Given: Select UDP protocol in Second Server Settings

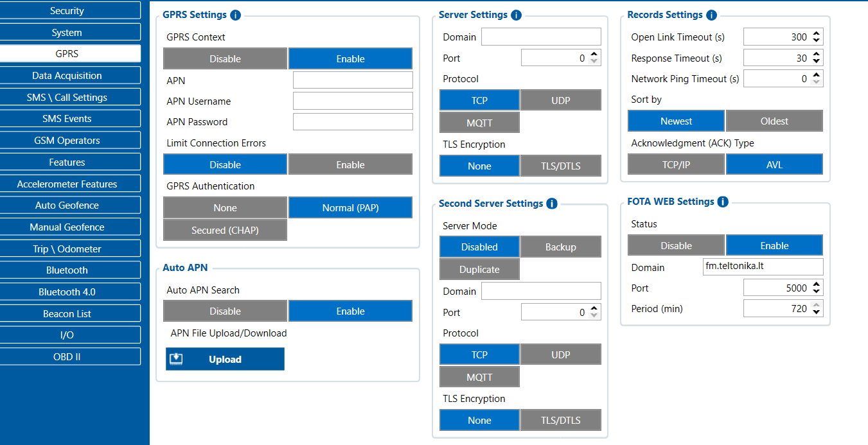Looking at the screenshot, I should (561, 354).
